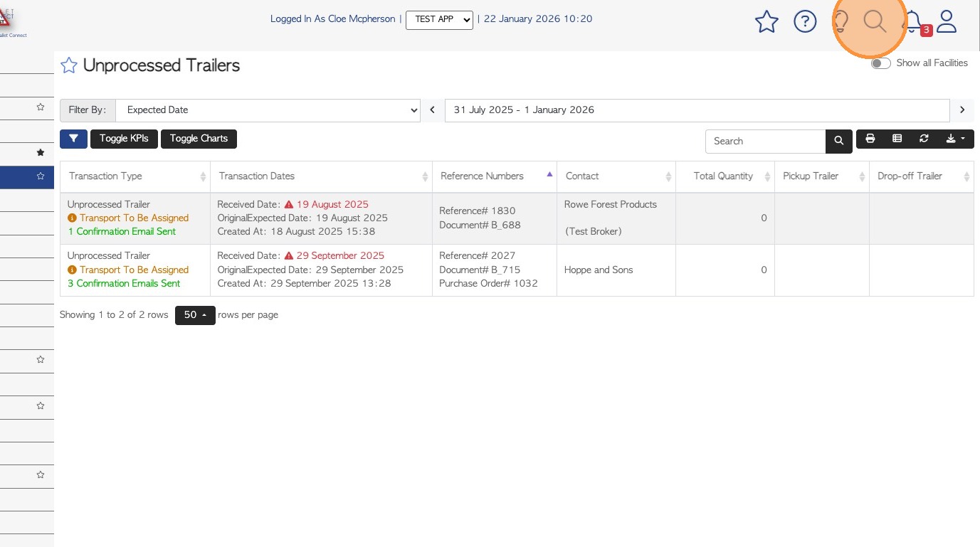Click the orange info icon in the Reference# 1830 row
980x547 pixels.
[x=72, y=218]
